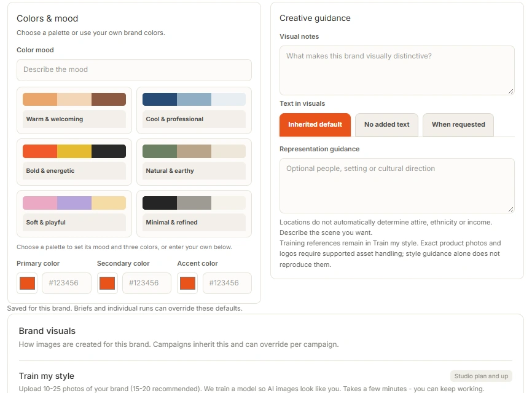Click the 'Saved for this brand' notice
This screenshot has width=532, height=393.
point(125,308)
